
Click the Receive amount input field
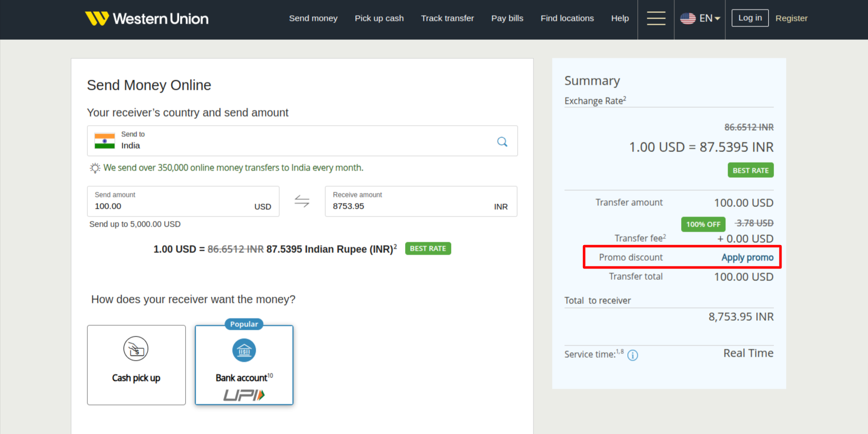(421, 201)
